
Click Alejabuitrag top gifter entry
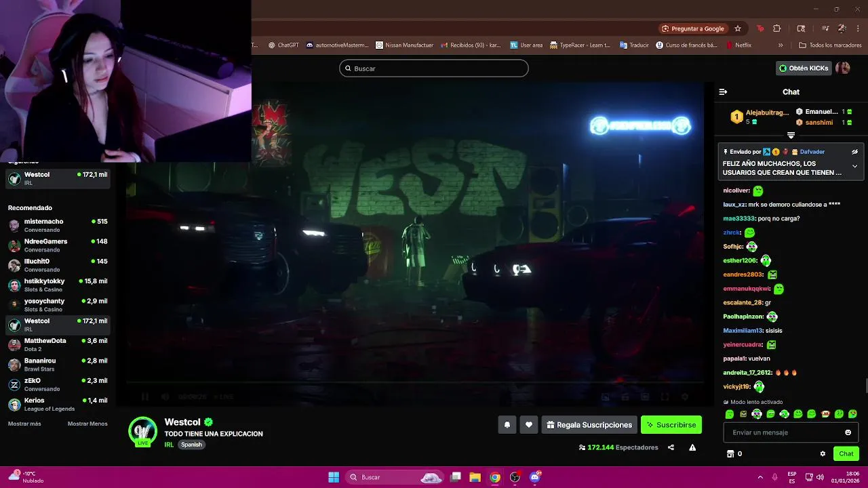coord(760,117)
